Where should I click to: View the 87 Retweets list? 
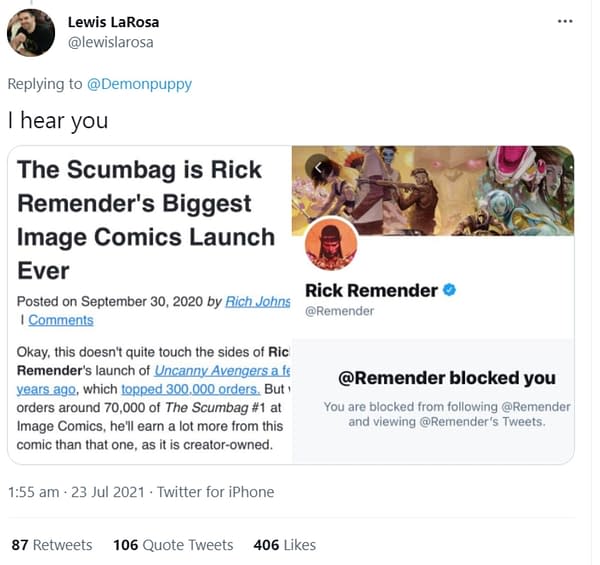[52, 545]
